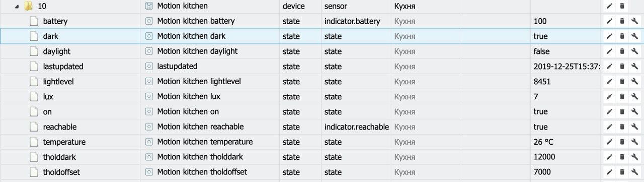644x182 pixels.
Task: Click the lastupdated timestamp value
Action: pos(567,67)
